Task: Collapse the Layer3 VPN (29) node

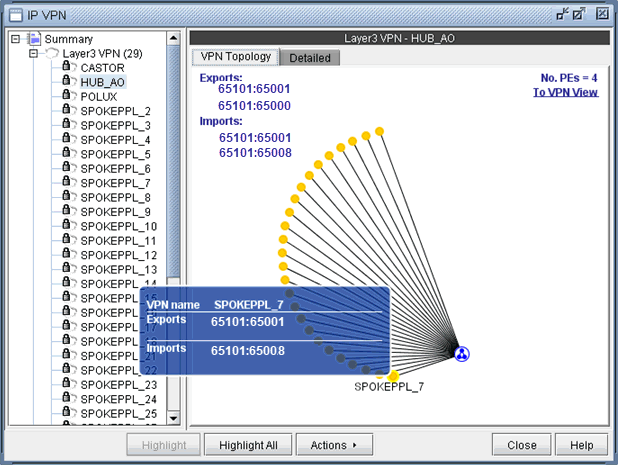Action: click(x=33, y=53)
